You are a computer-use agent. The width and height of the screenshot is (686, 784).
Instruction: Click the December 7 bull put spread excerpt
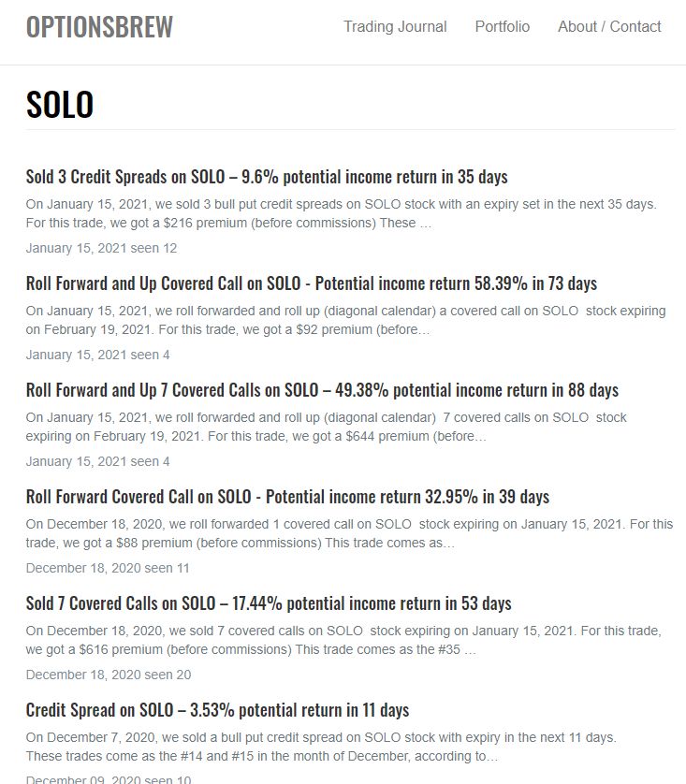[321, 747]
